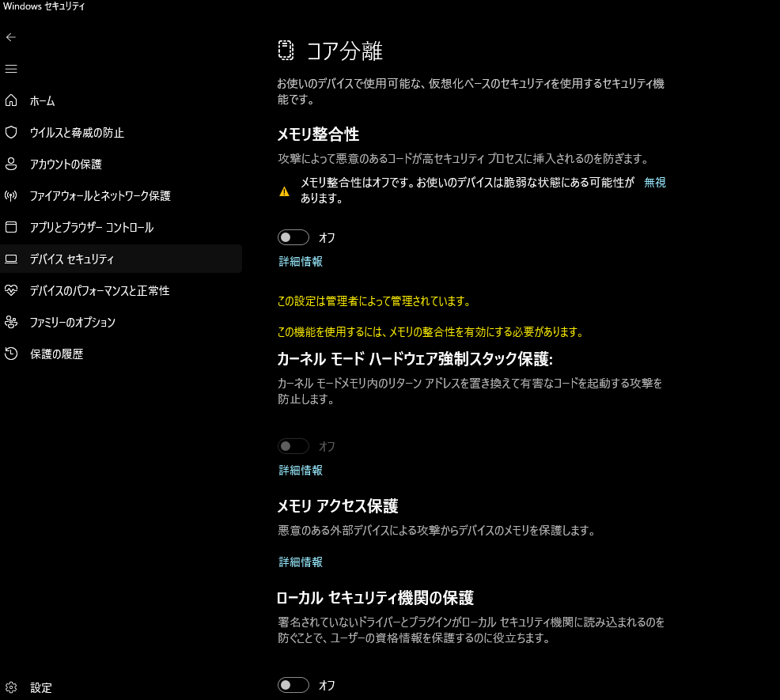The height and width of the screenshot is (700, 780).
Task: Open 詳細情報 under メモリ整合性
Action: tap(301, 261)
